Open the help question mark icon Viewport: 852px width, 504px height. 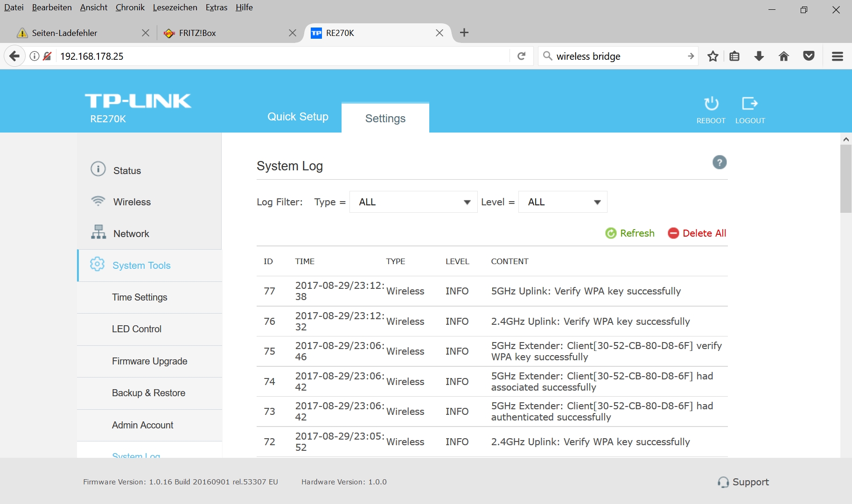[719, 162]
